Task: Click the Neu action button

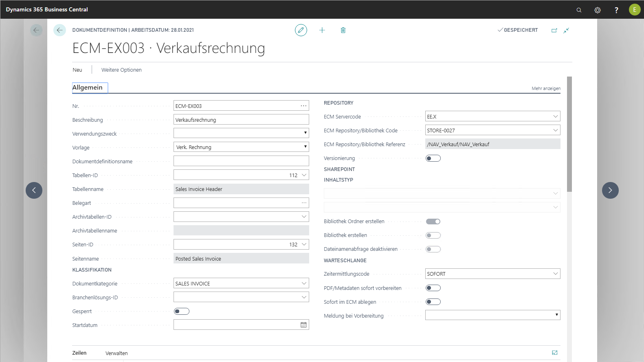Action: point(77,70)
